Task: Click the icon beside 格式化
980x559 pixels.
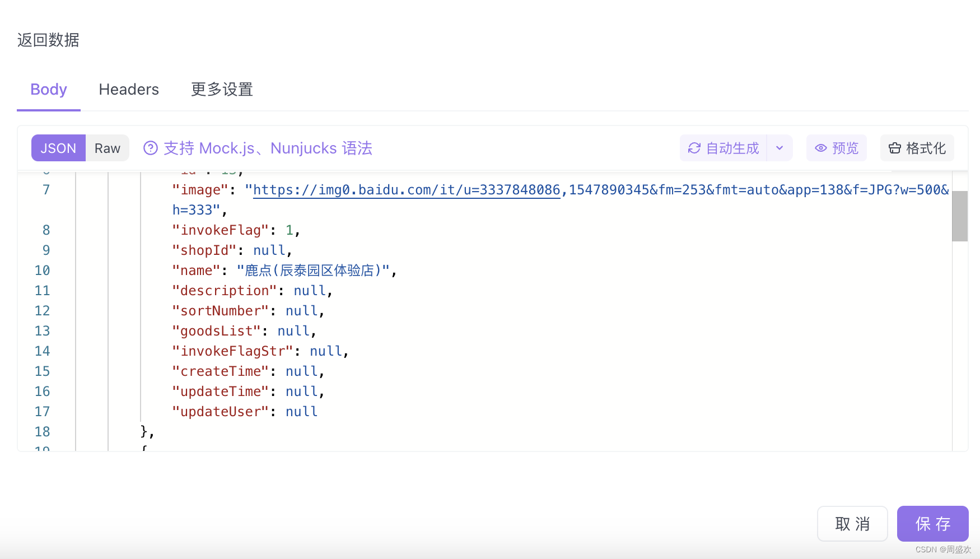Action: tap(895, 148)
